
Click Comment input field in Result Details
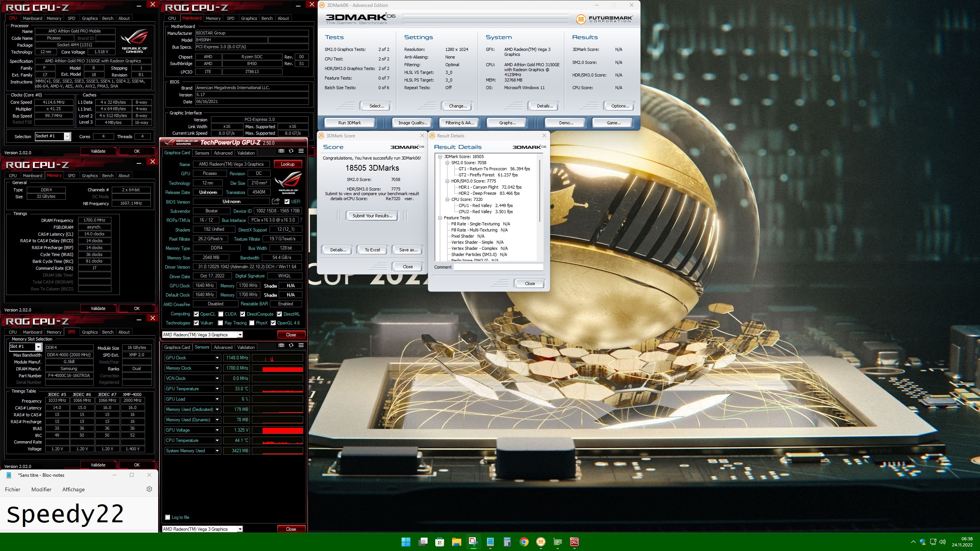click(498, 267)
